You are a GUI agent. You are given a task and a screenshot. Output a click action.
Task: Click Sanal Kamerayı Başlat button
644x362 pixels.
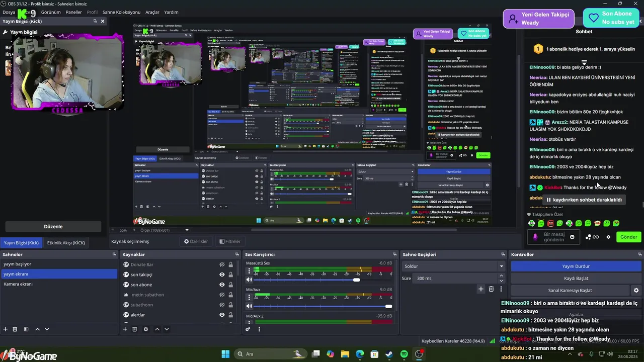(570, 290)
